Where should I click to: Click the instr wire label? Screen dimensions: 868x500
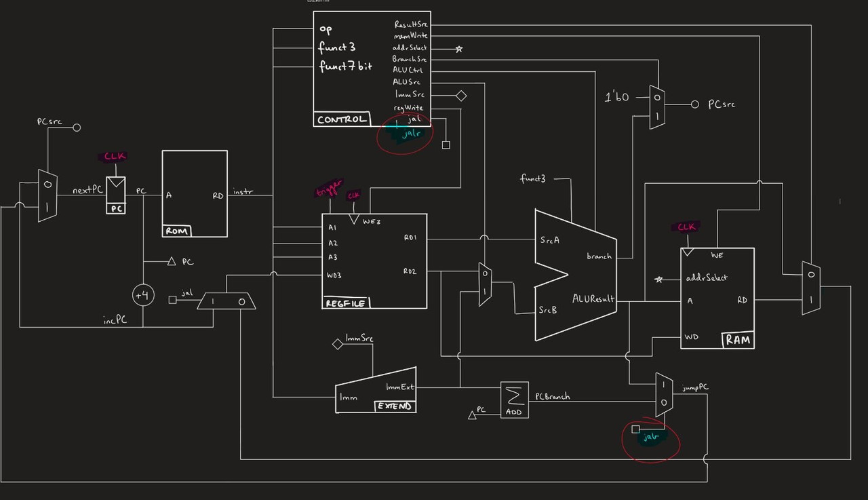pyautogui.click(x=242, y=191)
